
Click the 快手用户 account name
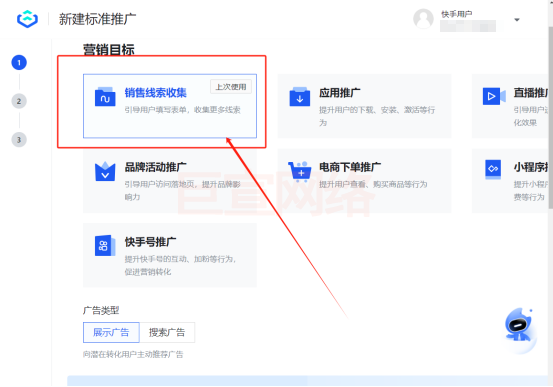[456, 14]
